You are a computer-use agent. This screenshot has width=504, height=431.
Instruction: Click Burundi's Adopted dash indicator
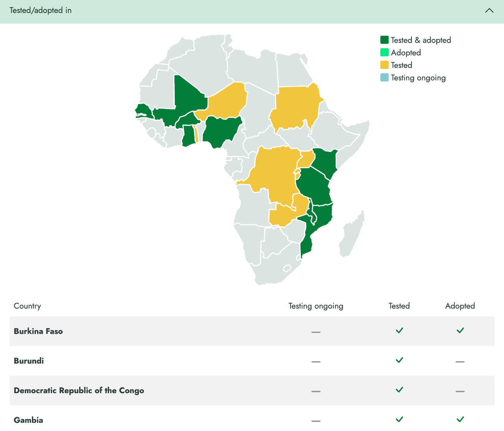point(460,361)
